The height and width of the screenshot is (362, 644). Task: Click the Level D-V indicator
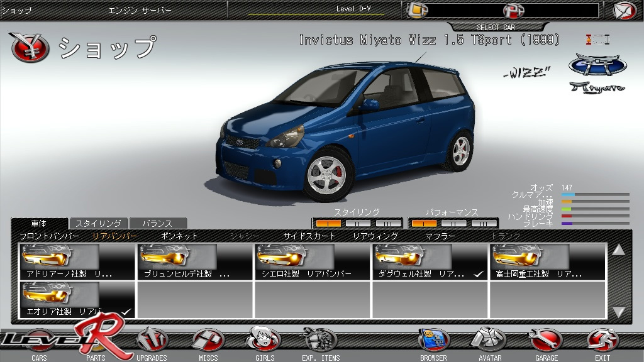tap(353, 9)
